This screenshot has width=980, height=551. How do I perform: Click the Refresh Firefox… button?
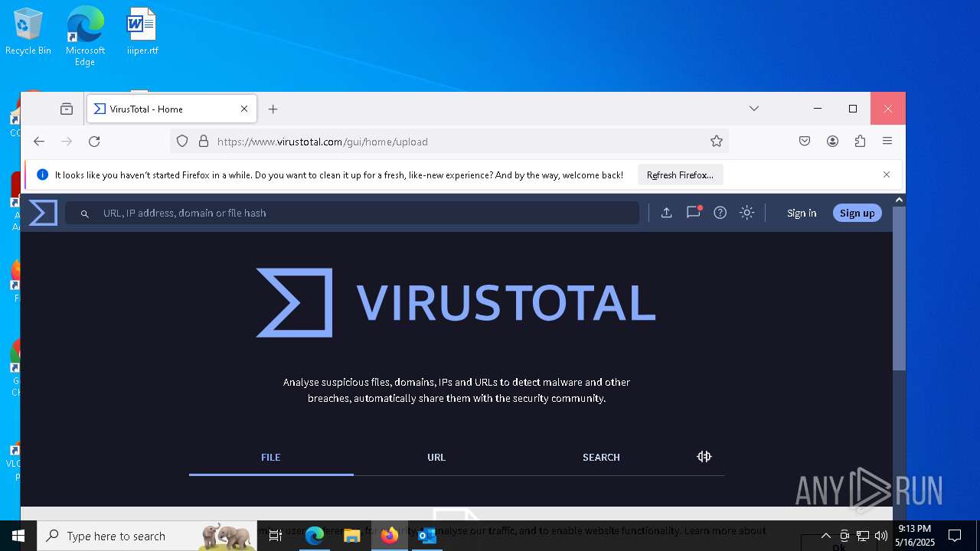coord(680,175)
